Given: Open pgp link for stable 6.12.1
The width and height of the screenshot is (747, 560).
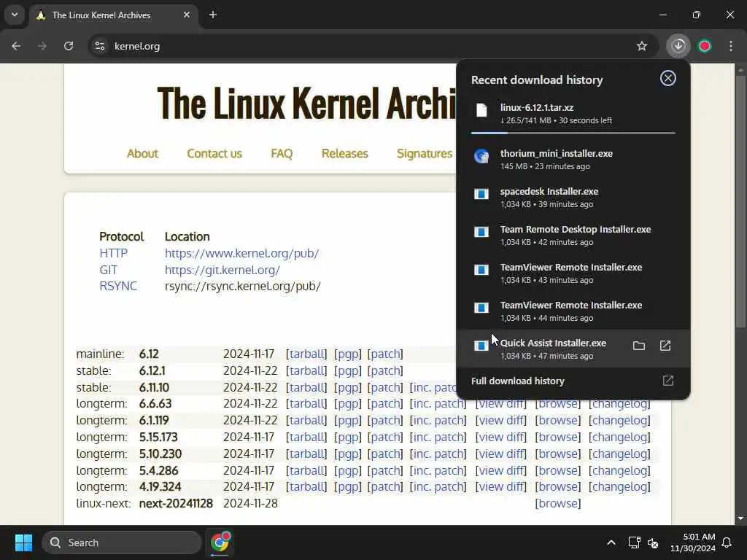Looking at the screenshot, I should pos(348,371).
